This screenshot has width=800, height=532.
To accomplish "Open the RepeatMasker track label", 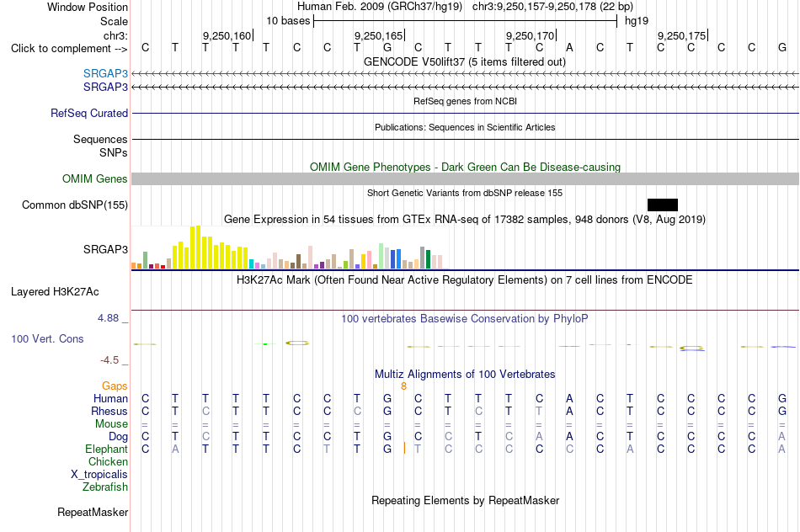I will [x=93, y=512].
